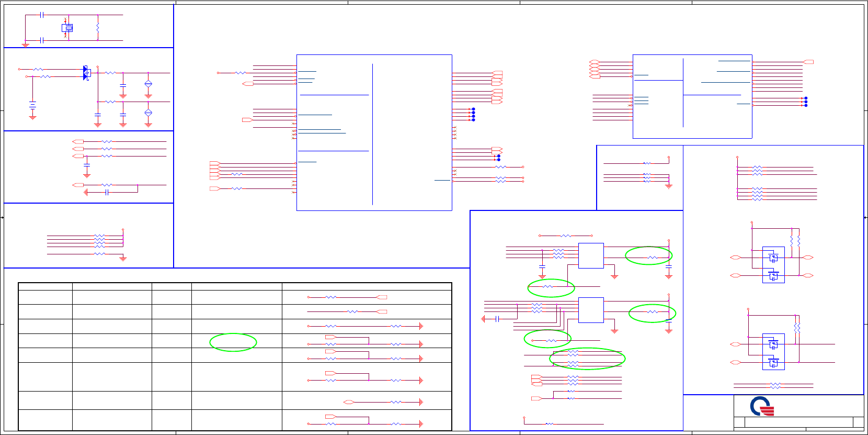Select the lower dual MOSFET component
868x435 pixels.
(773, 352)
